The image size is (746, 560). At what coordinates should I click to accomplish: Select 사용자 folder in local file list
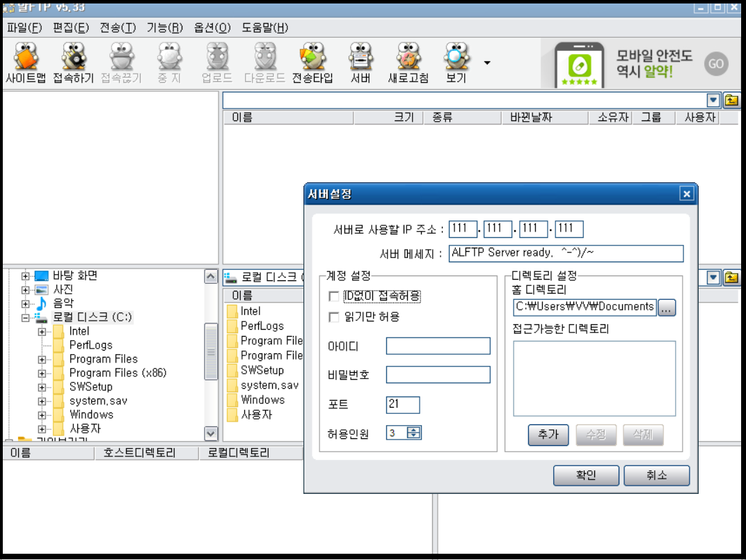pyautogui.click(x=256, y=415)
